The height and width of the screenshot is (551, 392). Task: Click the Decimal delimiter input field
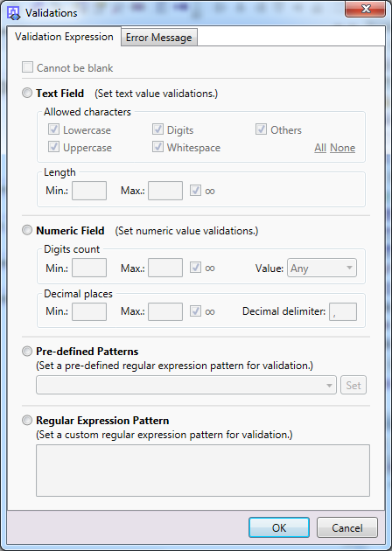343,311
